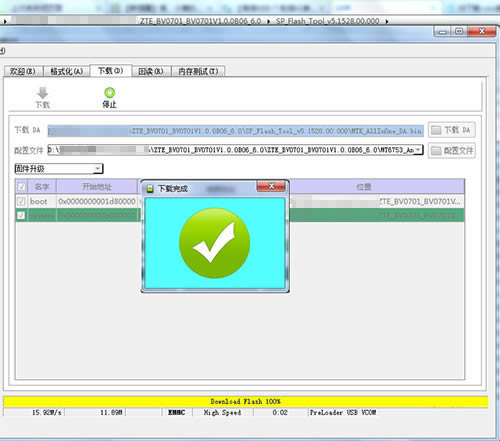Uncheck the boot partition checkbox

pyautogui.click(x=21, y=201)
